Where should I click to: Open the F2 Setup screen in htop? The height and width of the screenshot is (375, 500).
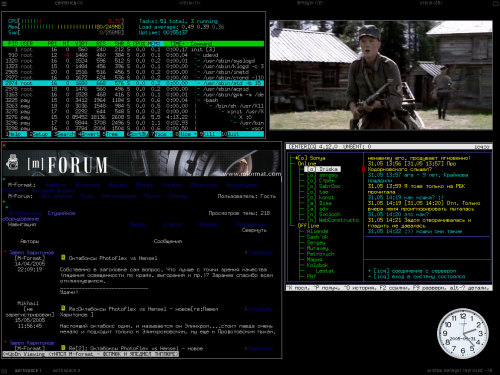tap(40, 134)
